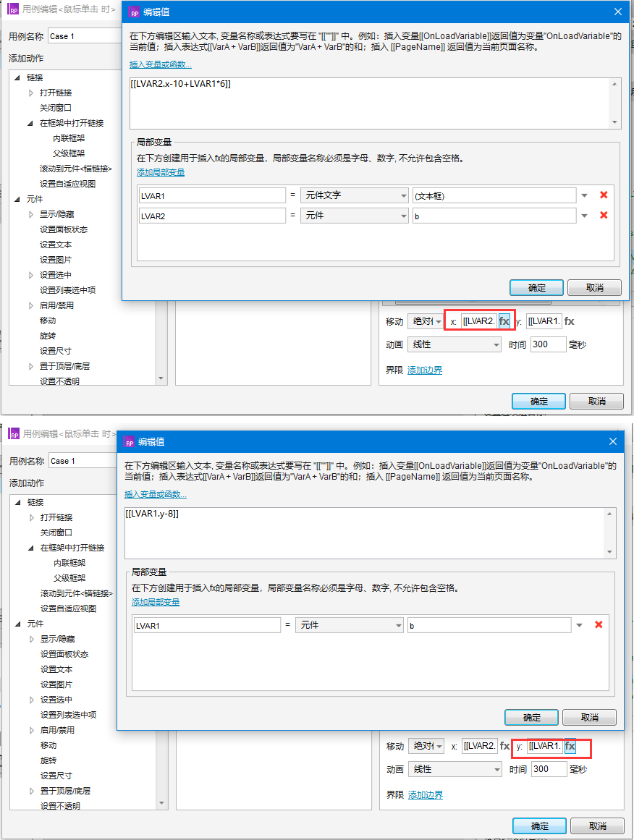Select 设置面板状态 action in the upper list
634x840 pixels.
point(65,229)
